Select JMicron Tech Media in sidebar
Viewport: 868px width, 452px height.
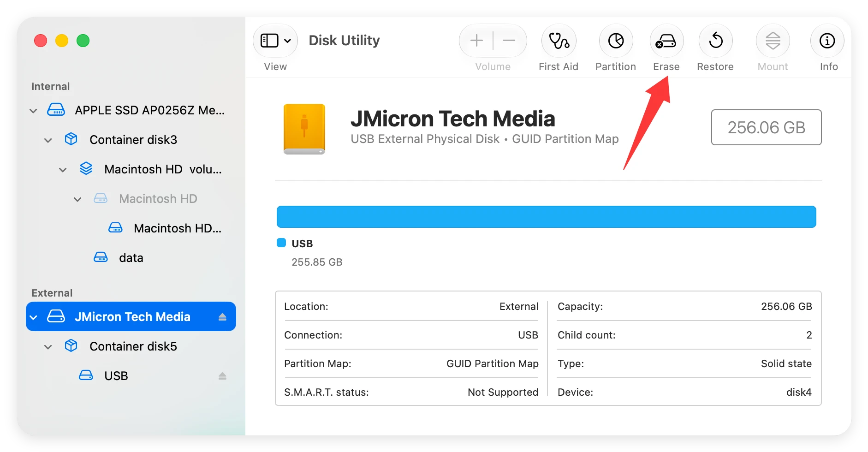[x=131, y=316]
